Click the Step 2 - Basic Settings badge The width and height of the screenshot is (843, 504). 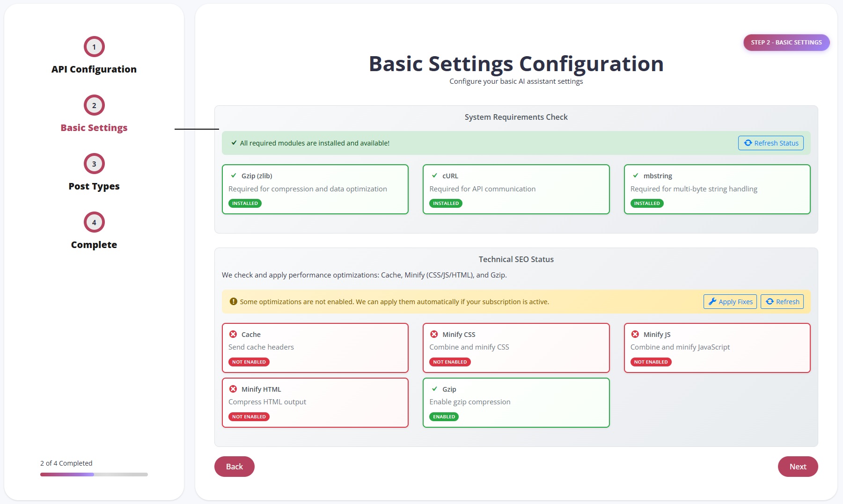coord(786,43)
